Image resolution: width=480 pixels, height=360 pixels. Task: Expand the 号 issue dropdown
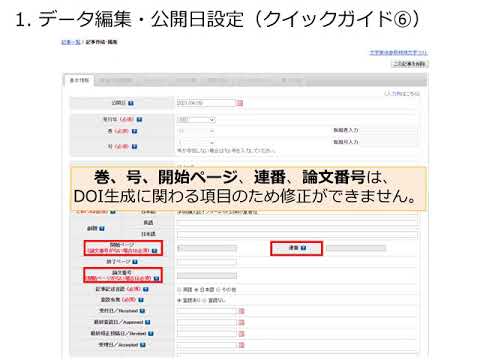coord(196,143)
